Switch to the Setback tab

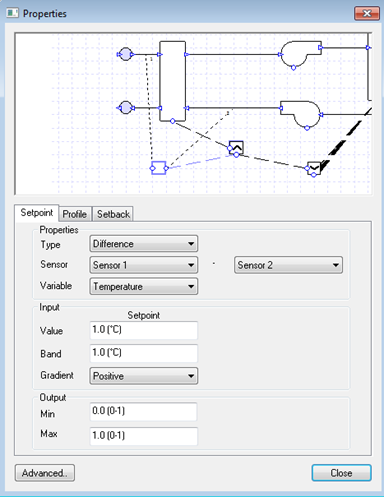[113, 214]
